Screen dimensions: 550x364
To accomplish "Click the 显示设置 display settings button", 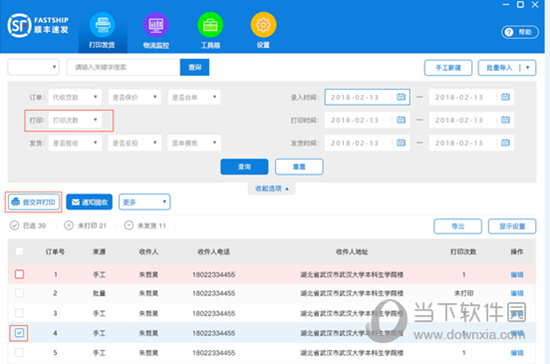I will click(512, 226).
